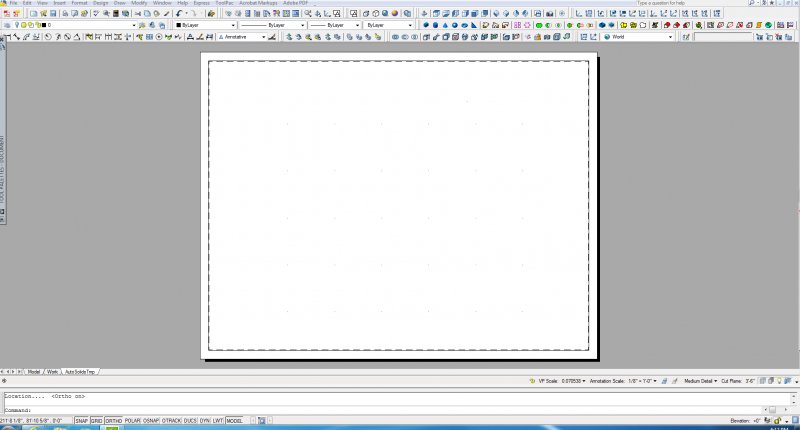Select the Cone solid tool
The image size is (800, 430).
coord(445,25)
